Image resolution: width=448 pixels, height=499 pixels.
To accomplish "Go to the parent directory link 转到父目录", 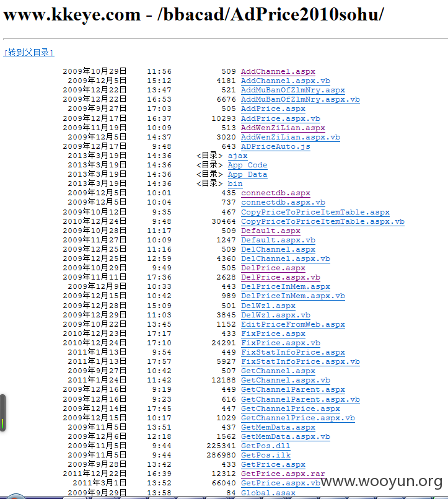I will pos(29,52).
